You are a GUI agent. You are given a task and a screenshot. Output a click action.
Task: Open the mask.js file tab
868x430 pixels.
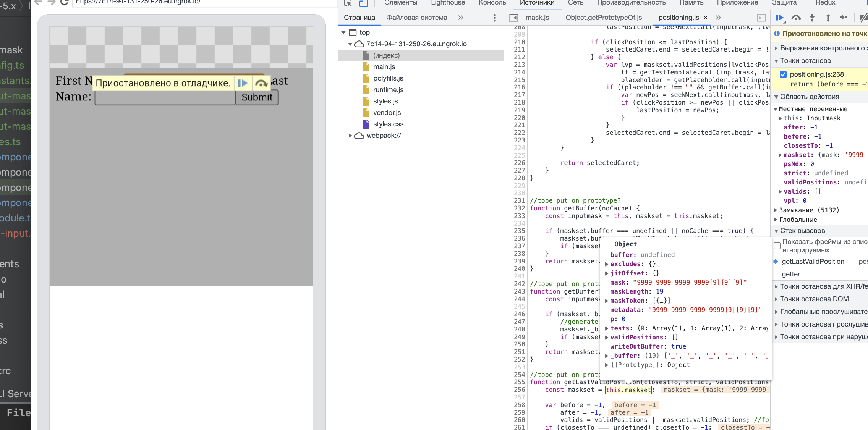click(x=536, y=18)
